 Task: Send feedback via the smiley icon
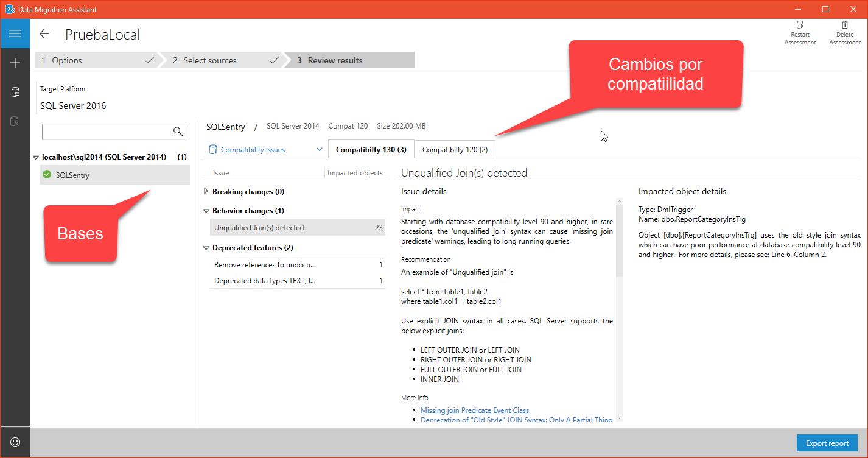(15, 442)
